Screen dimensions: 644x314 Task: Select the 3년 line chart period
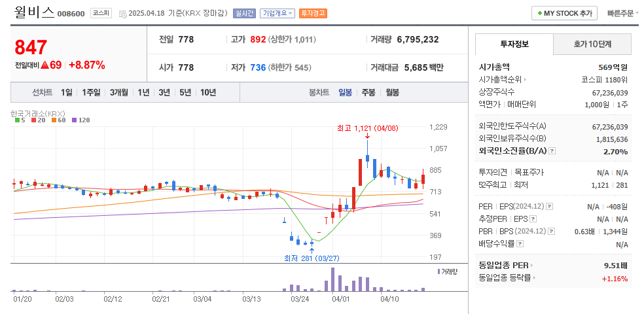tap(164, 92)
